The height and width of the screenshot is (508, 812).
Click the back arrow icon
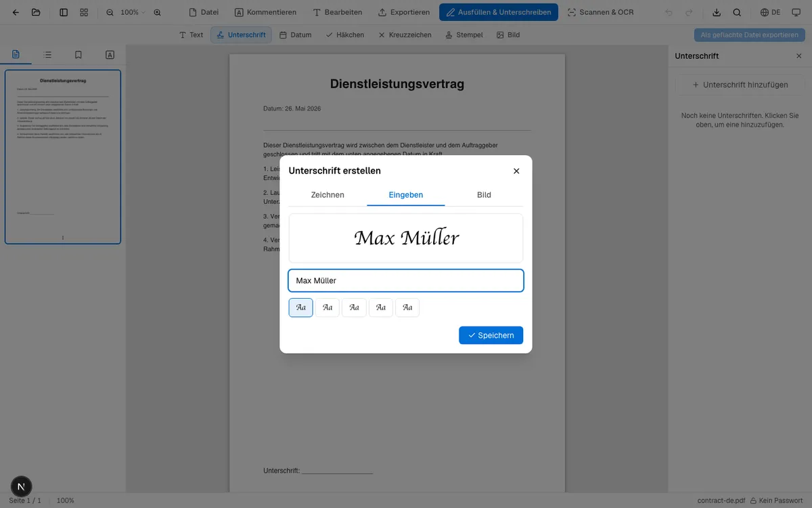pyautogui.click(x=16, y=12)
